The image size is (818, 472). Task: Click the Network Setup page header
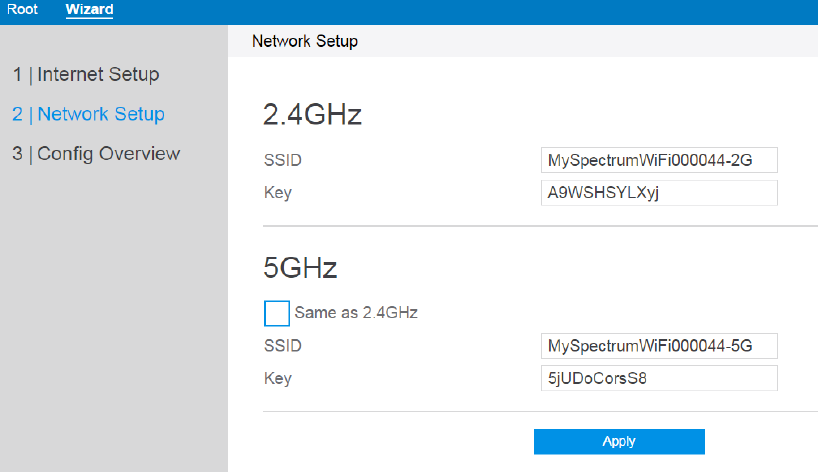click(x=305, y=42)
